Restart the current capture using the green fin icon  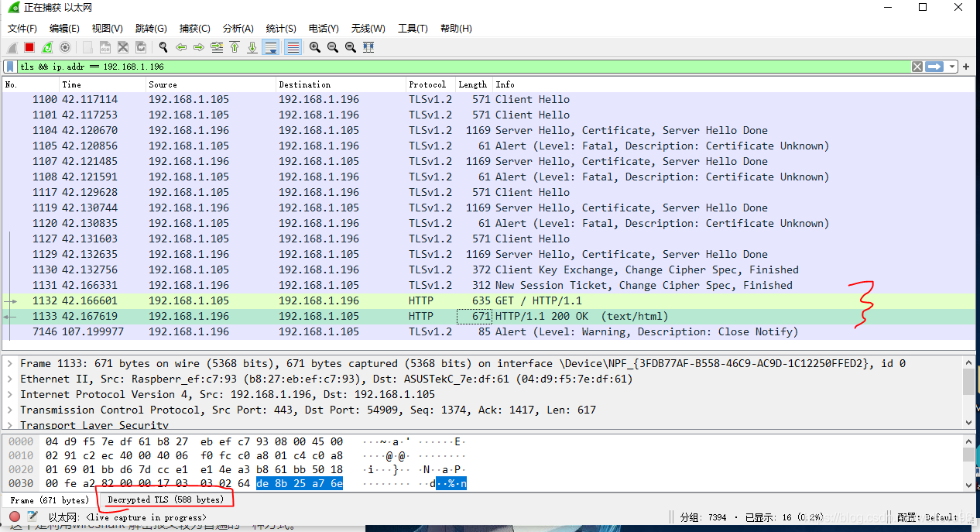tap(47, 47)
